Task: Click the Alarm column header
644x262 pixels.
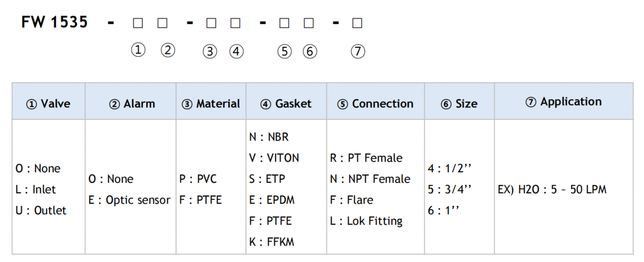Action: click(x=132, y=104)
